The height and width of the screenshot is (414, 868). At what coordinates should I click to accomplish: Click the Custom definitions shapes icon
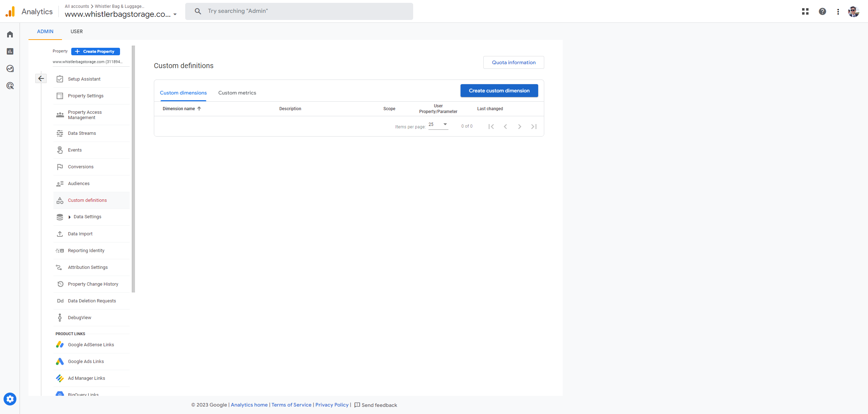[x=60, y=200]
